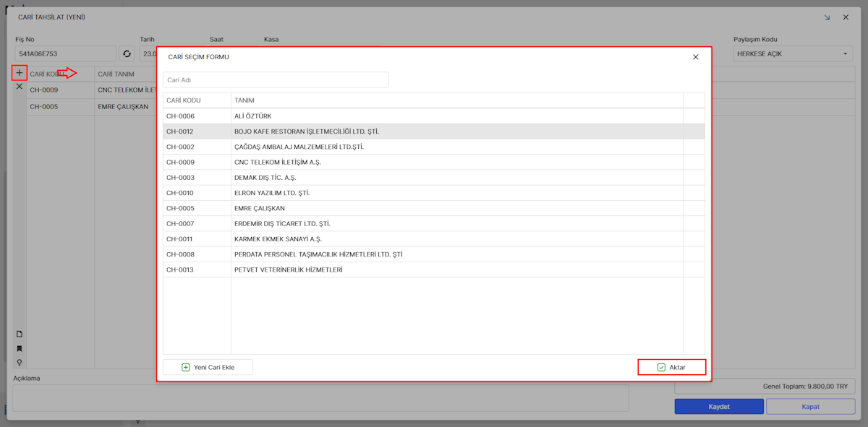
Task: Refresh the Fiş No code
Action: click(127, 53)
